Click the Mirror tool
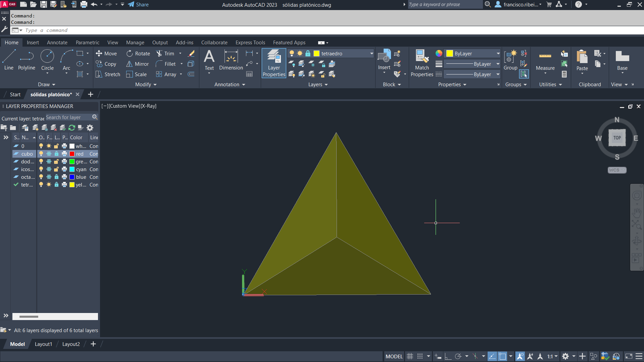The image size is (644, 362). (138, 64)
